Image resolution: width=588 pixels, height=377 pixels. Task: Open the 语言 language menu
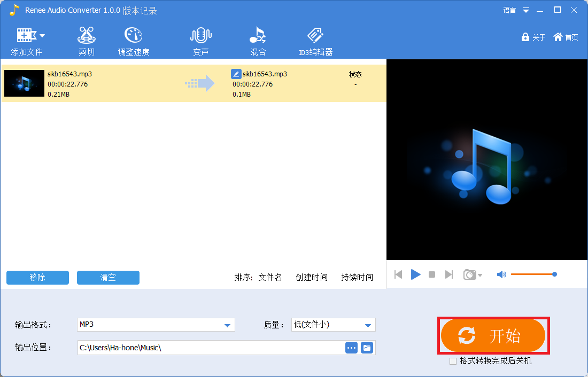click(509, 11)
